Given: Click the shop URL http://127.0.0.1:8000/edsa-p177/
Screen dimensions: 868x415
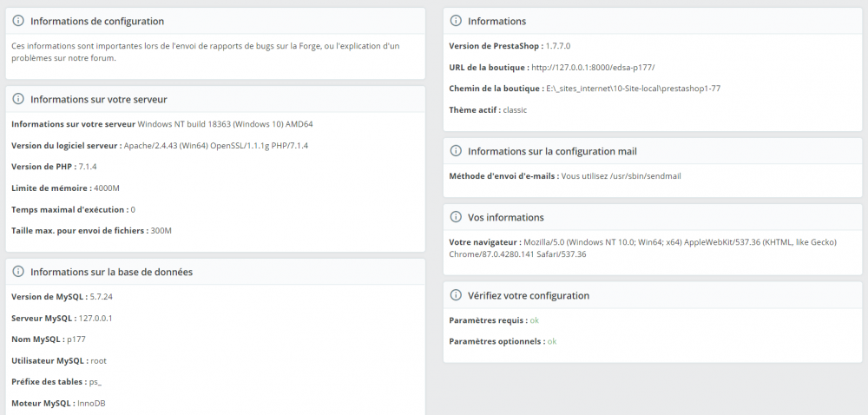Looking at the screenshot, I should [x=593, y=68].
